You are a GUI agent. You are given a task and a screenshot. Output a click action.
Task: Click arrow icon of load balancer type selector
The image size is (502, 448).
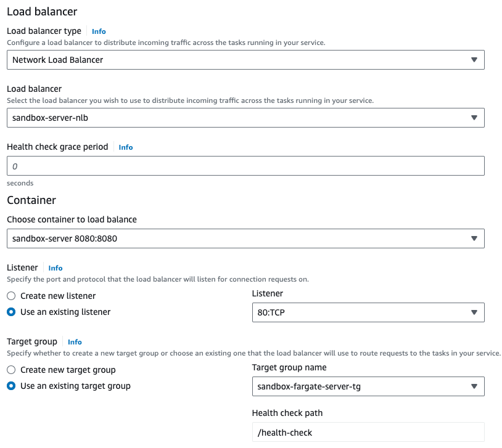click(474, 60)
